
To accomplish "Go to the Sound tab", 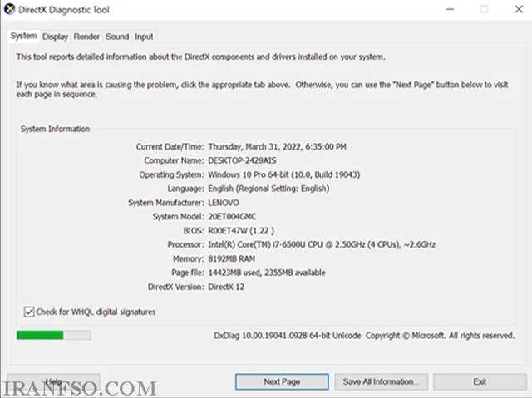I will tap(117, 37).
